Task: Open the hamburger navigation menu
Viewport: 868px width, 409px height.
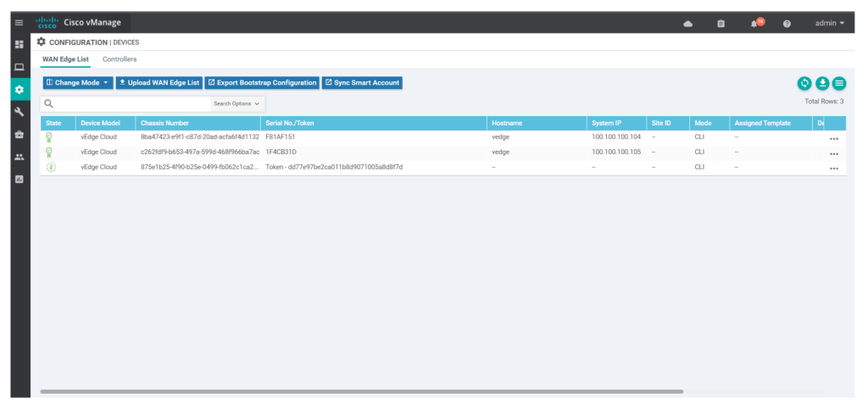Action: [x=19, y=23]
